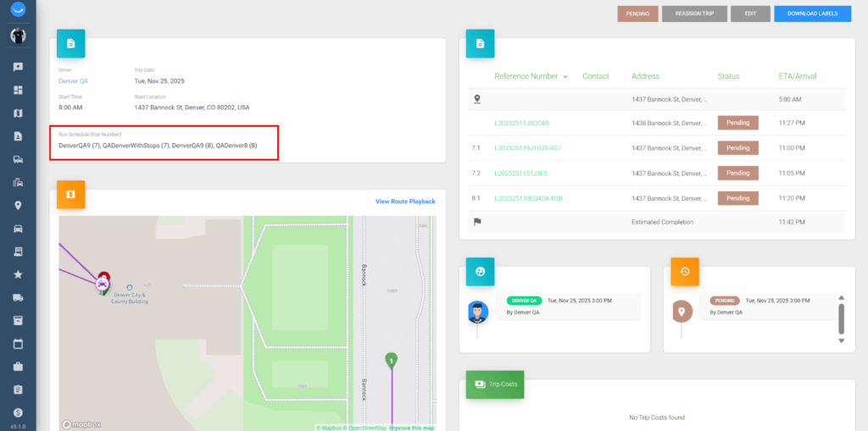Click the up arrow of status history scrollbar
868x431 pixels.
click(x=842, y=297)
